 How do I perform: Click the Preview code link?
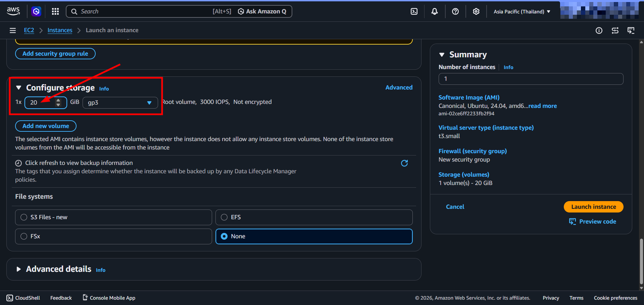click(593, 222)
